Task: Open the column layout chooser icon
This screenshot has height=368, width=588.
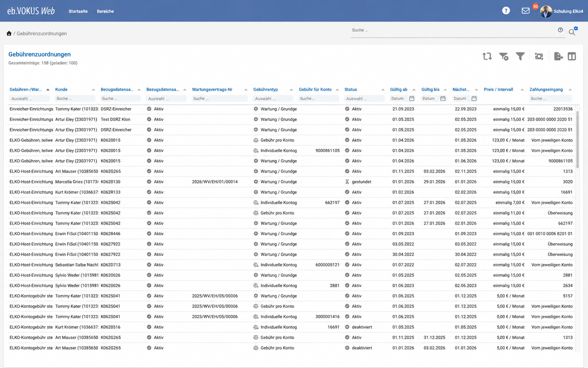Action: [572, 56]
